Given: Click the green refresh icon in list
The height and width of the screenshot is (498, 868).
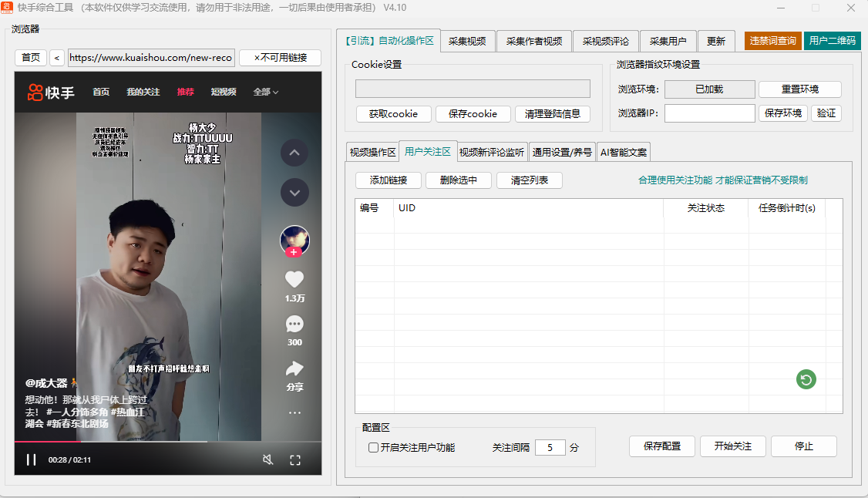Looking at the screenshot, I should point(806,379).
